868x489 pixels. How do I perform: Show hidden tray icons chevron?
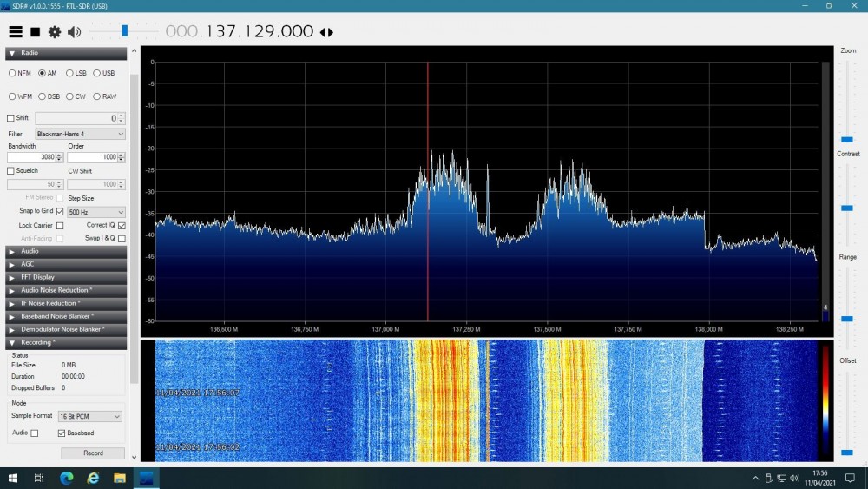pyautogui.click(x=755, y=478)
